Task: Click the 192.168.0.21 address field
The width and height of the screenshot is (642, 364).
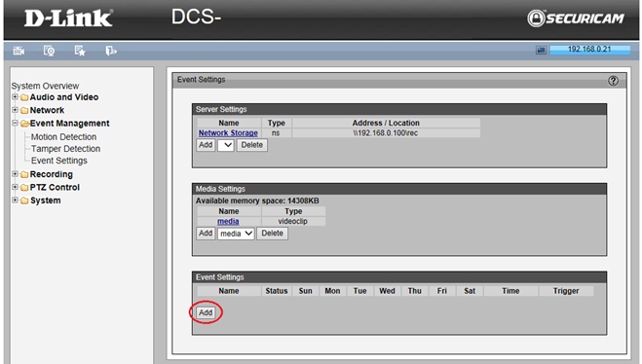Action: click(589, 50)
